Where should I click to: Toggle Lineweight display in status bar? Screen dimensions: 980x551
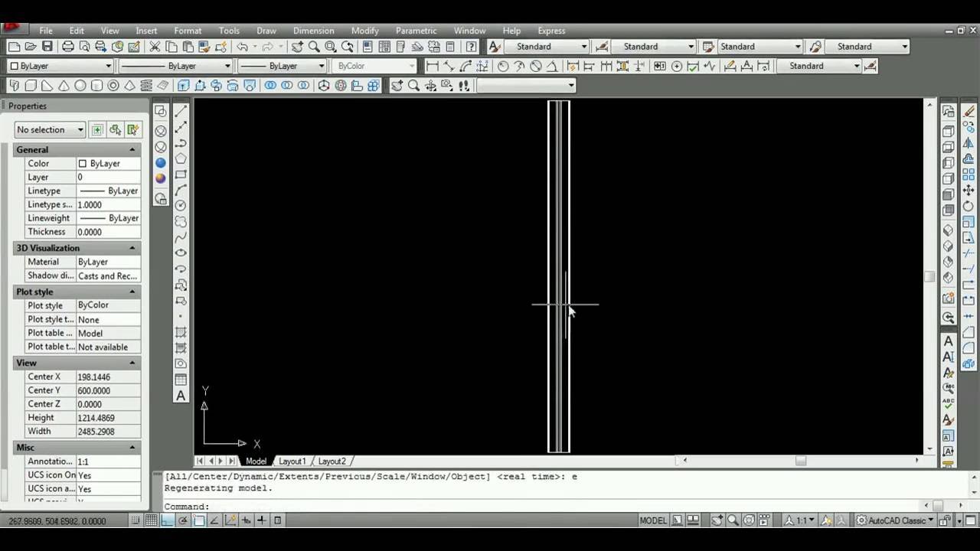[x=262, y=520]
